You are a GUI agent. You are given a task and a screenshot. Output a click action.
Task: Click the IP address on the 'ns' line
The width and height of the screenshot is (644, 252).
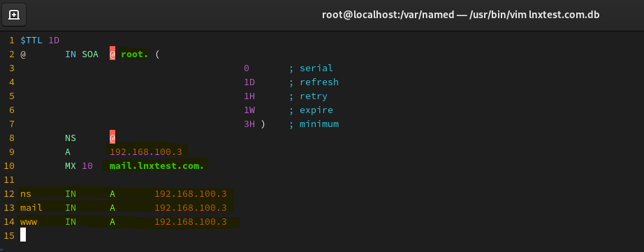pos(191,194)
